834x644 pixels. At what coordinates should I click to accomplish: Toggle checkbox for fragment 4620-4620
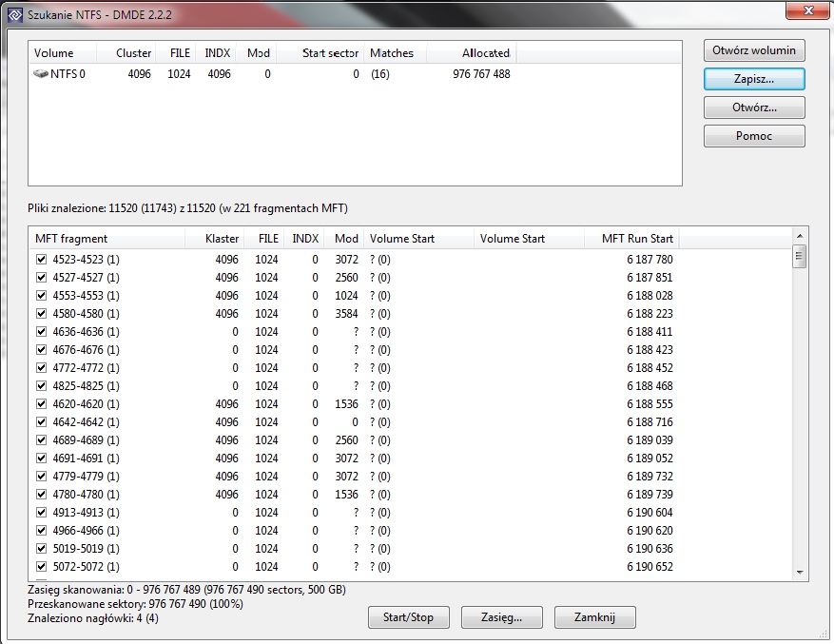coord(41,404)
